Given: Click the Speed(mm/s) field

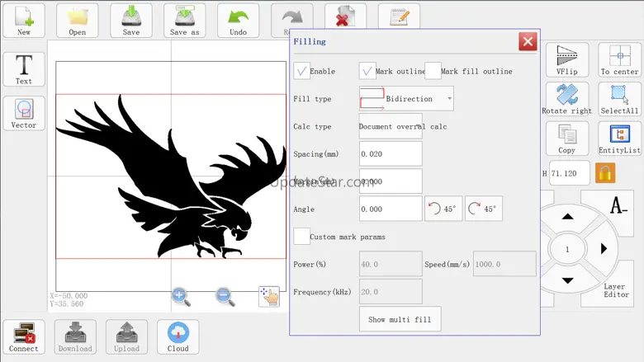Looking at the screenshot, I should pyautogui.click(x=504, y=264).
